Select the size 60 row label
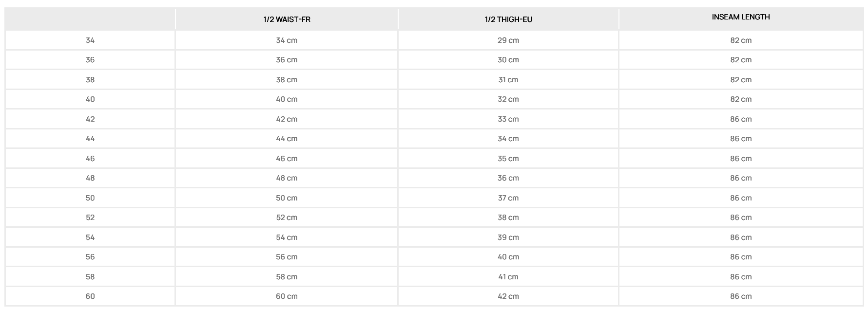This screenshot has width=868, height=309. coord(90,296)
